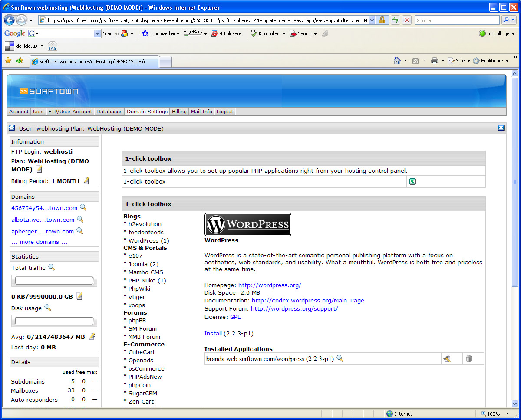Click the Install WordPress link

213,334
